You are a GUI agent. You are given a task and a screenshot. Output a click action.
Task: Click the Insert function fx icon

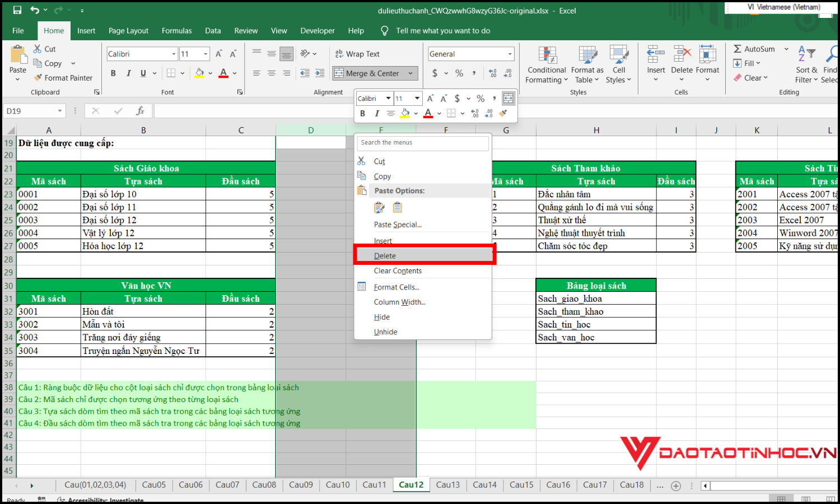pos(140,111)
